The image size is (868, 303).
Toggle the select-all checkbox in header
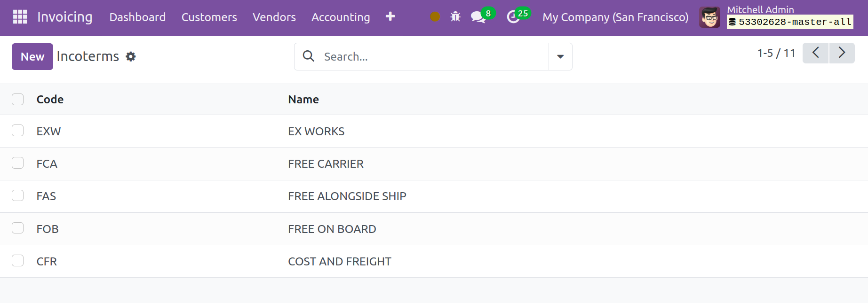[x=18, y=99]
